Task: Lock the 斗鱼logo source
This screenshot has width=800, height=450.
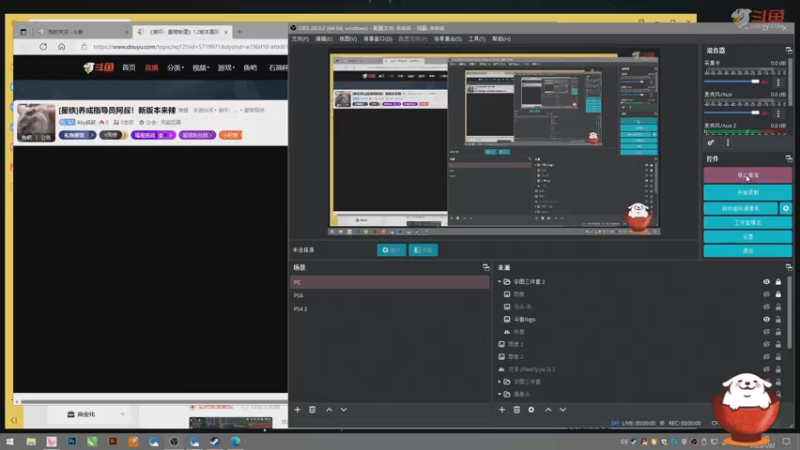Action: (778, 319)
